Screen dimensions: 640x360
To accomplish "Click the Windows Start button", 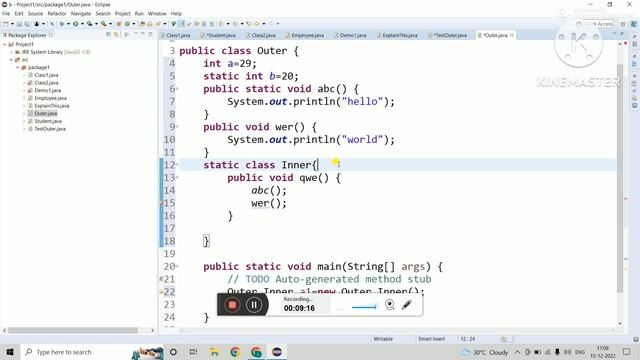I will 10,352.
